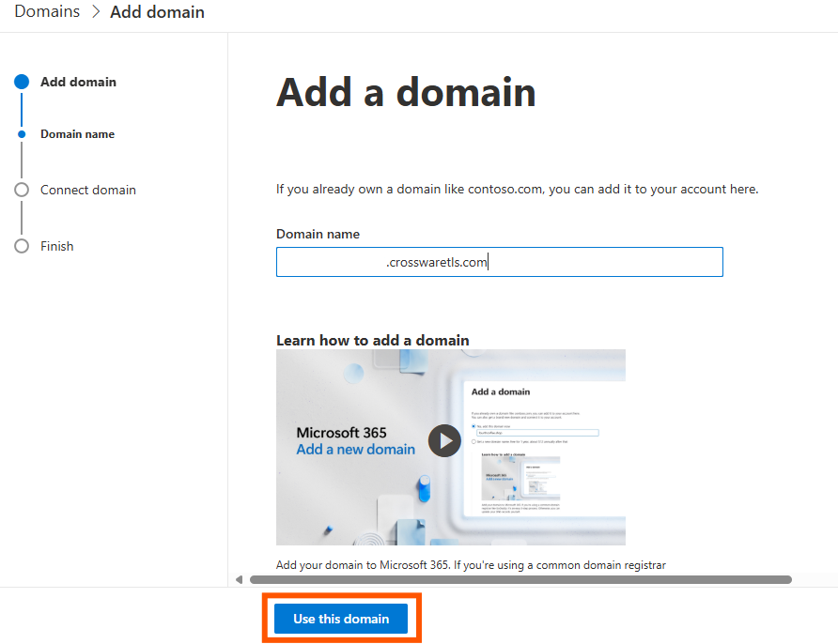
Task: Click the Finish step circle
Action: click(x=22, y=246)
